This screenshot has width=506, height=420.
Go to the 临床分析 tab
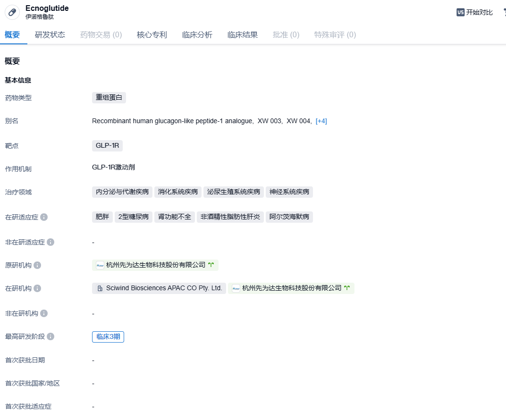tap(197, 34)
